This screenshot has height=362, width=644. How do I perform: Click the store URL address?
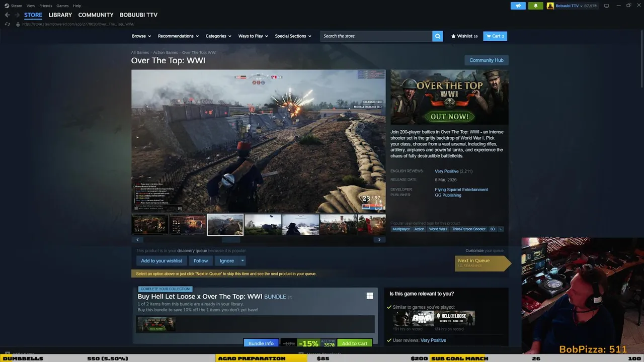[78, 24]
